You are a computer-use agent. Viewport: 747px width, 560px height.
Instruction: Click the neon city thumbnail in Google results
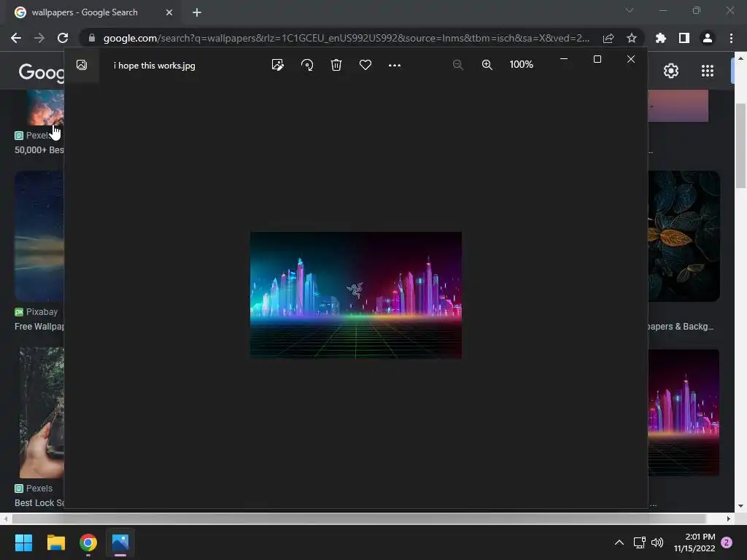click(x=684, y=413)
